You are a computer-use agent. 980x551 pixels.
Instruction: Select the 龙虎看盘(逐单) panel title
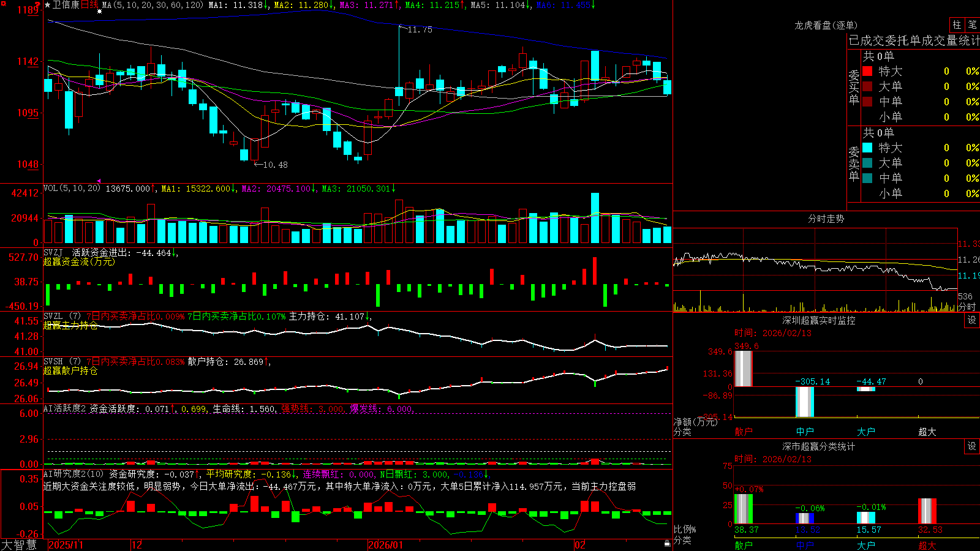pos(826,25)
